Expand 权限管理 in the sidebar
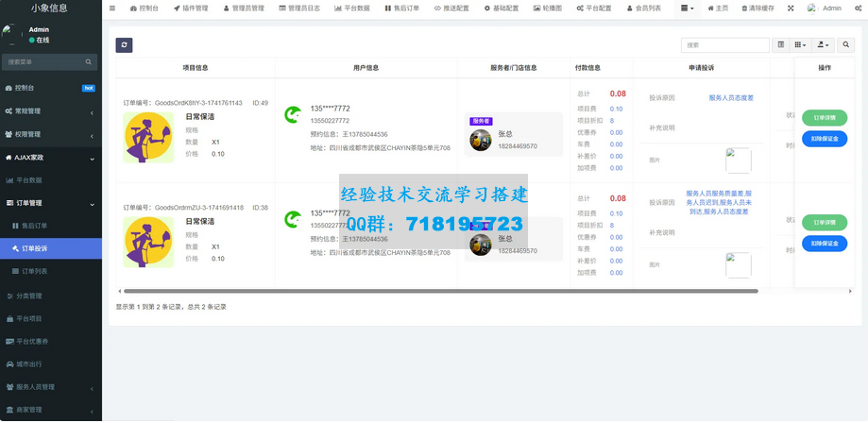This screenshot has width=868, height=423. tap(51, 134)
